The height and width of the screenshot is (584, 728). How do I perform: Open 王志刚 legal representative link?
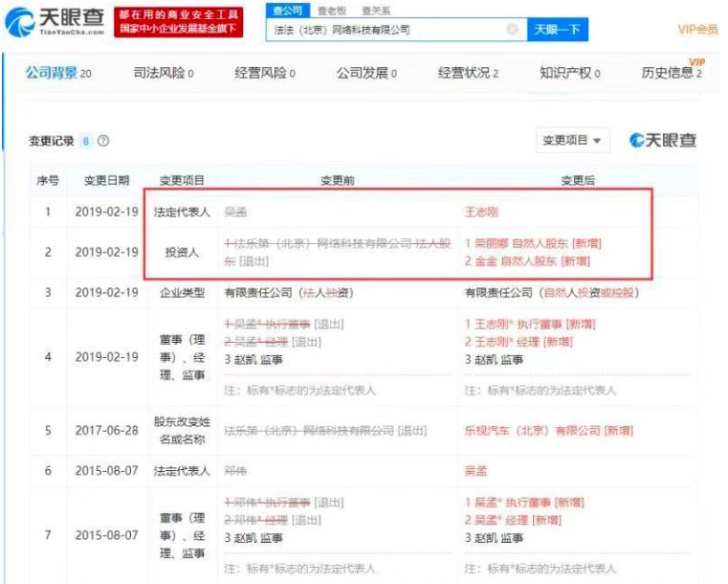(x=481, y=213)
